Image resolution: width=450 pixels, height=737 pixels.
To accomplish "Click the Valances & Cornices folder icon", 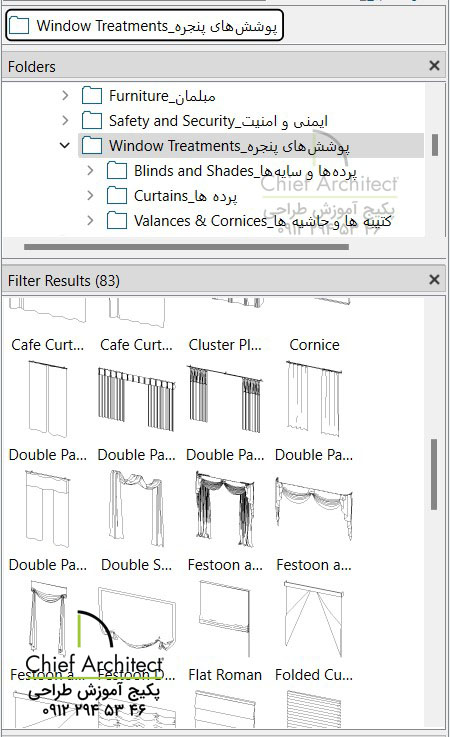I will point(117,220).
